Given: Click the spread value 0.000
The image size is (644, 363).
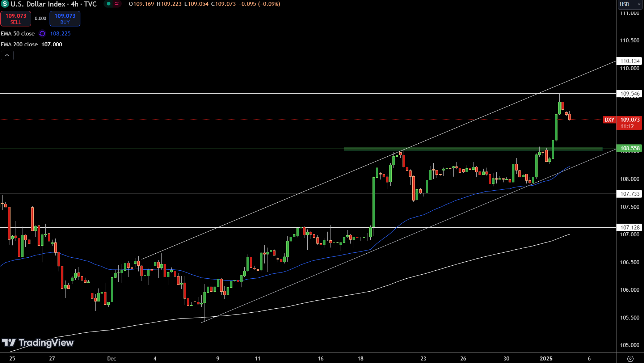Looking at the screenshot, I should (x=41, y=18).
